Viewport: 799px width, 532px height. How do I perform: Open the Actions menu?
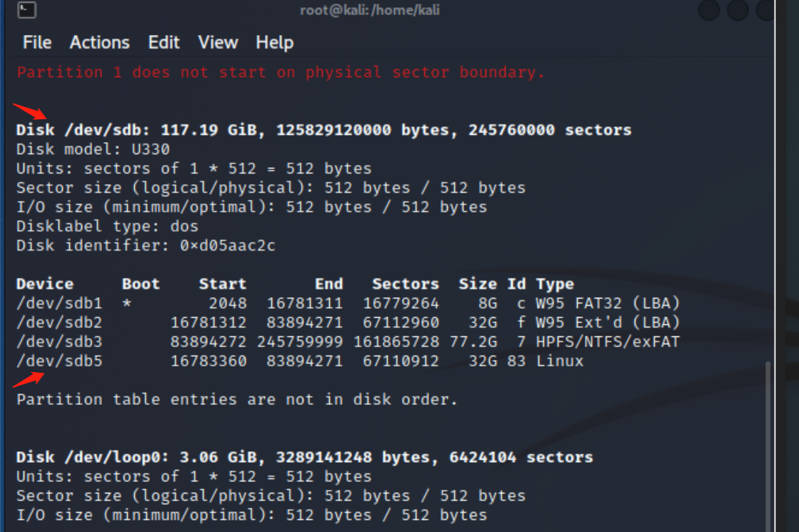(99, 42)
